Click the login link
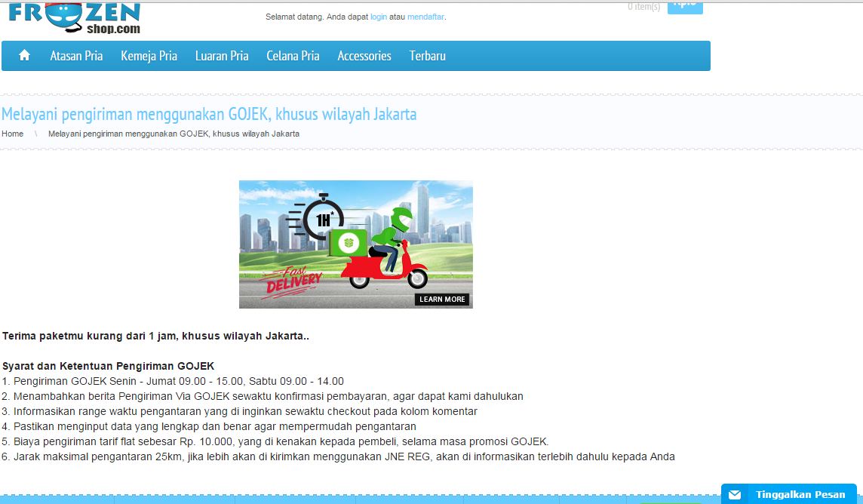The width and height of the screenshot is (863, 504). pyautogui.click(x=379, y=17)
